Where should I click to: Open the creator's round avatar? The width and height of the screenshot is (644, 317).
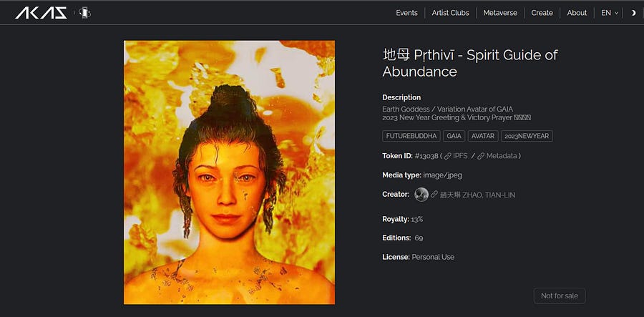tap(421, 194)
